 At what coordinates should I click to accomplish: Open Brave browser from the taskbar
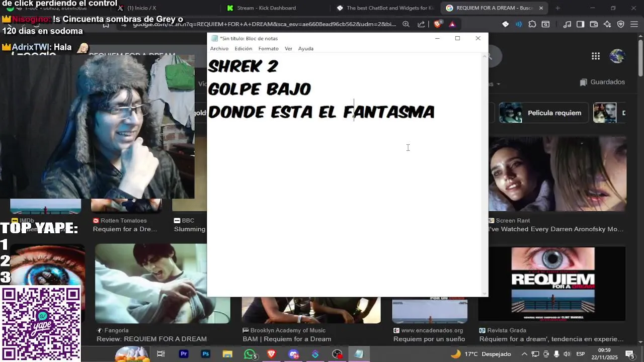(x=271, y=354)
